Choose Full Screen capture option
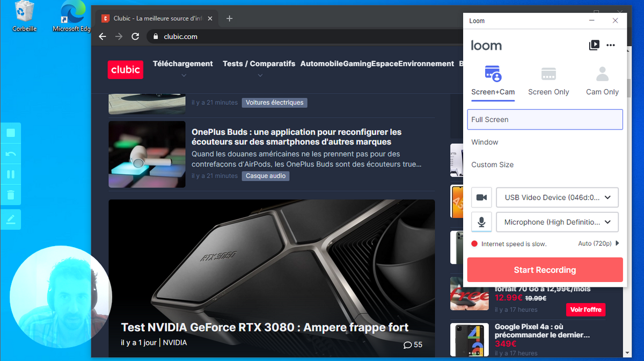The height and width of the screenshot is (361, 644). [545, 119]
